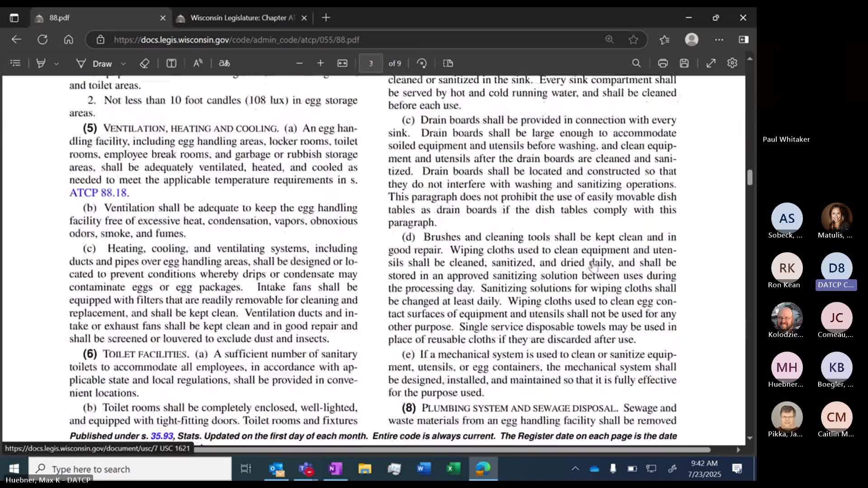Image resolution: width=868 pixels, height=488 pixels.
Task: Click the horizontal scrollbar thumb
Action: [452, 450]
